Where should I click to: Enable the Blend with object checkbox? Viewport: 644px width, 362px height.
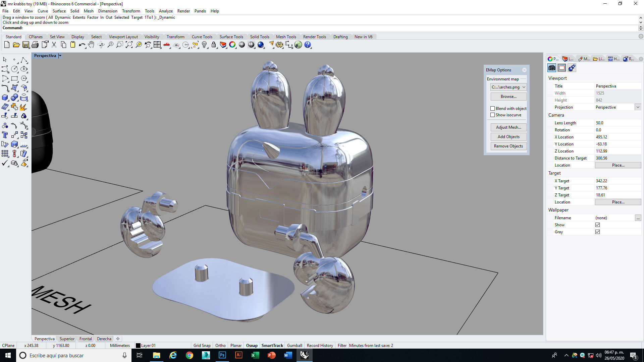tap(492, 108)
